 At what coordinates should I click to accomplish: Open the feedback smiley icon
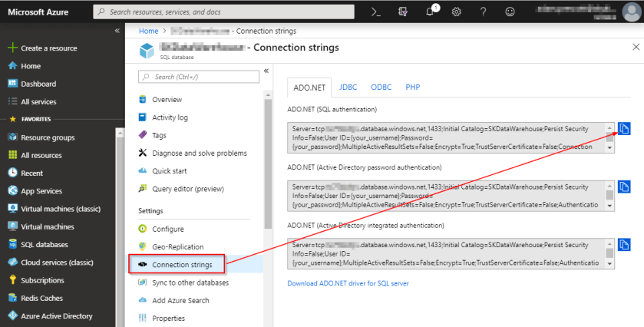click(x=510, y=12)
